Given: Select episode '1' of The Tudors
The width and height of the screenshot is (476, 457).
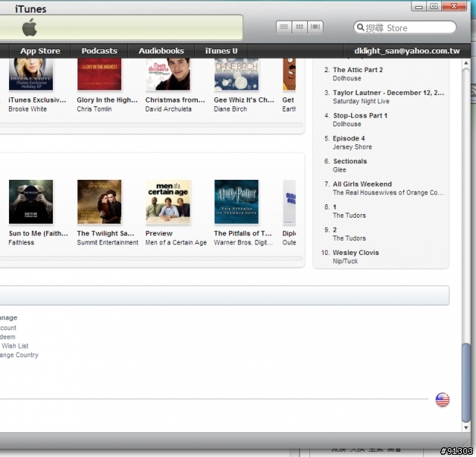Looking at the screenshot, I should tap(335, 207).
